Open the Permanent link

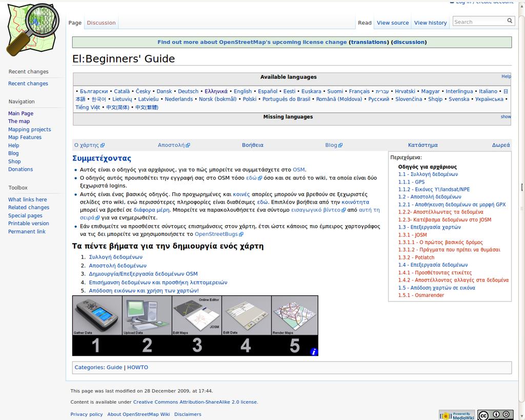pyautogui.click(x=27, y=231)
